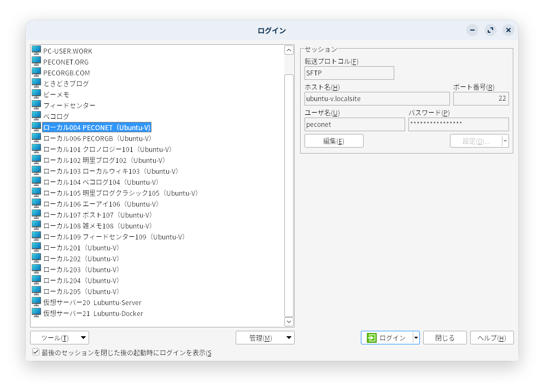Click the 仮想サーバー21 Lubuntu-Docker server icon
Viewport: 544px width, 392px height.
point(36,313)
